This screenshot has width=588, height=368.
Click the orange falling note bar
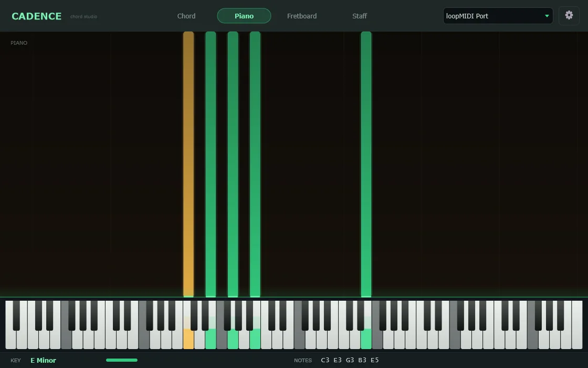[188, 165]
